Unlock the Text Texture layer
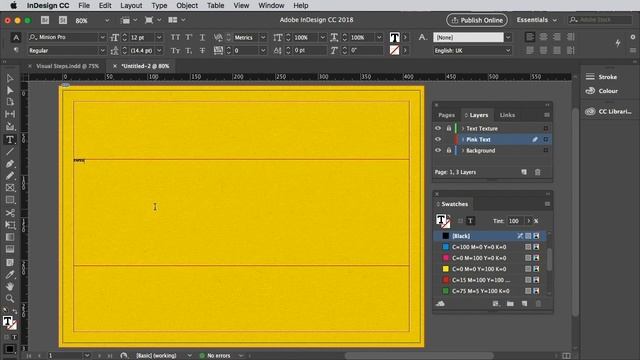 [x=449, y=128]
